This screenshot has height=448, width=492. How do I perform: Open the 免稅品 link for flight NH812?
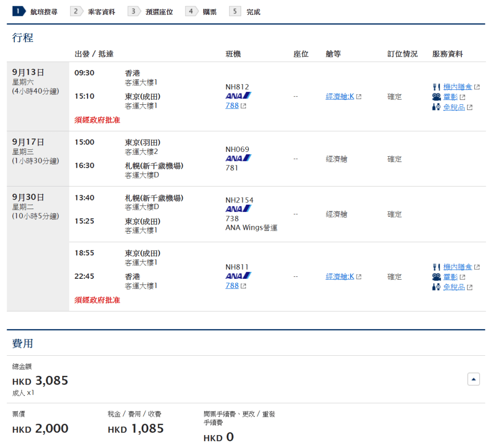click(454, 107)
